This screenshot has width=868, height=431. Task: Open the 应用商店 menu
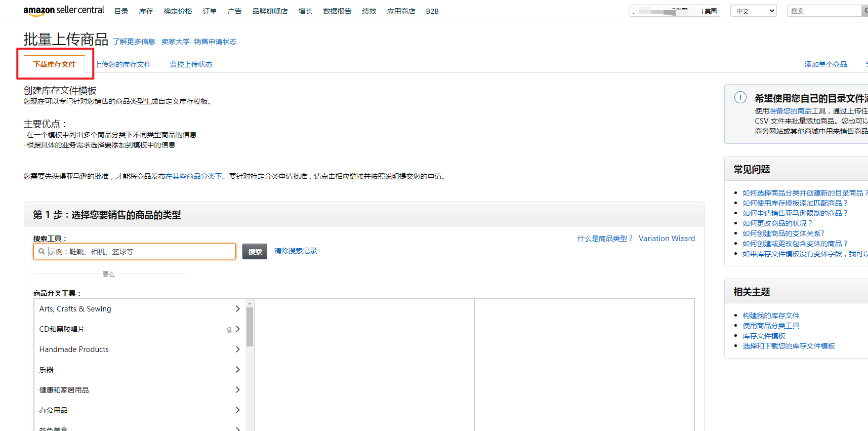(401, 11)
